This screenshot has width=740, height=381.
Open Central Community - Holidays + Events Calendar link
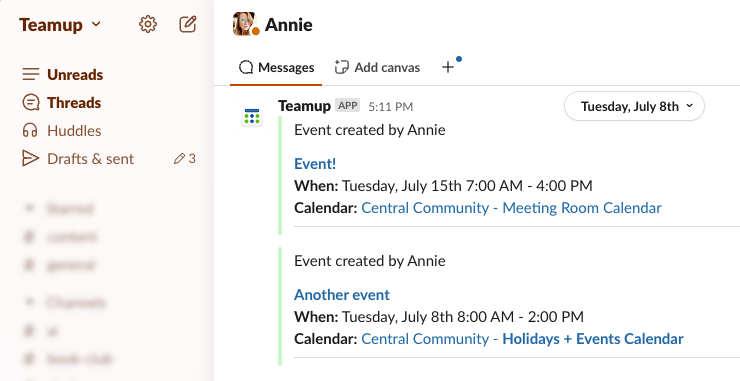[522, 339]
